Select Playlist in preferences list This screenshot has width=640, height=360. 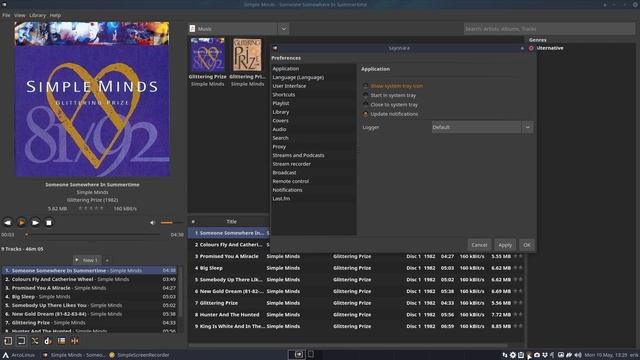313,103
